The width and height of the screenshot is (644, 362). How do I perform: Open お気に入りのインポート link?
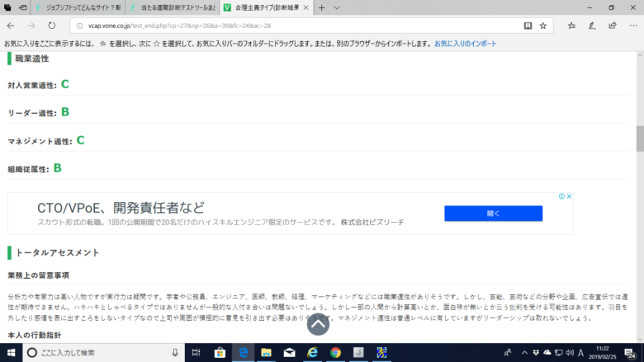coord(466,44)
